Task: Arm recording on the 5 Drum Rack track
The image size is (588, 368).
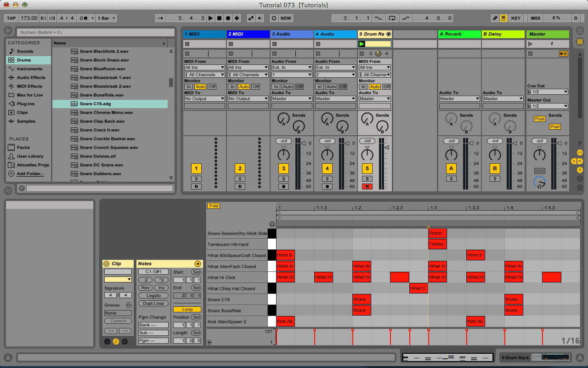Action: [x=367, y=186]
